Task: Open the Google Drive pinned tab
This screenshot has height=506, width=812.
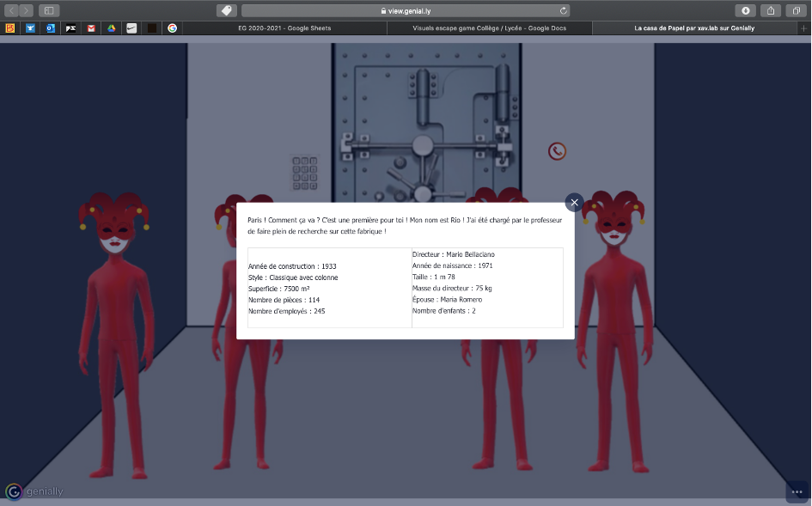Action: 112,28
